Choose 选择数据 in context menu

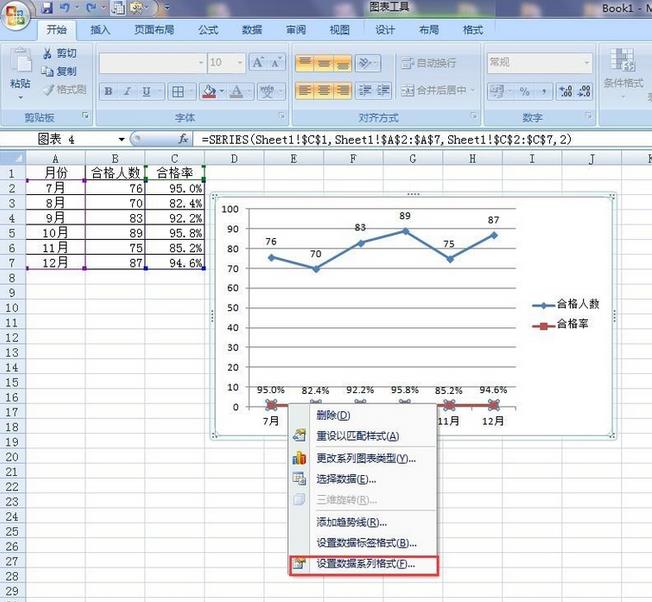tap(363, 479)
